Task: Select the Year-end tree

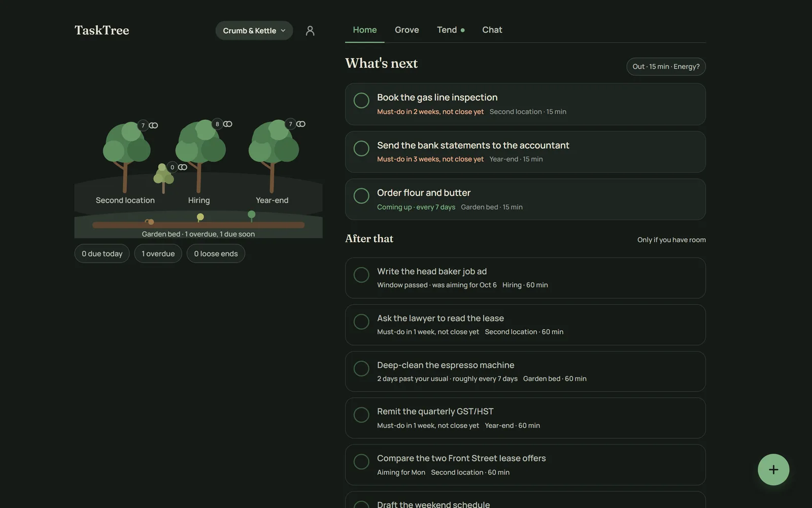Action: [274, 155]
